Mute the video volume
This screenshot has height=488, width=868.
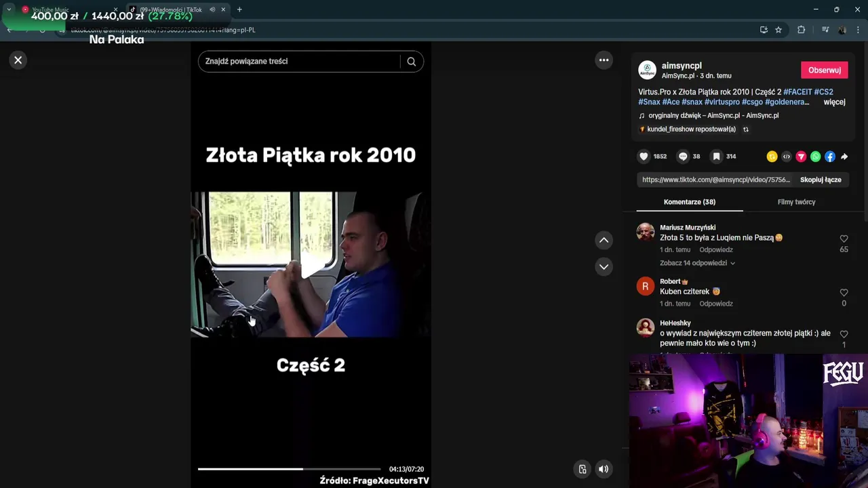[x=604, y=469]
